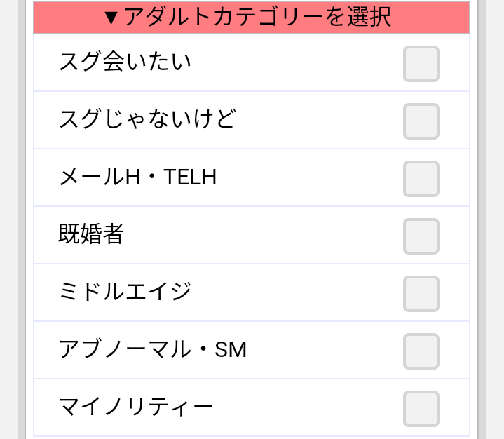Check the スグ会いたい checkbox
This screenshot has height=439, width=504.
pos(421,64)
